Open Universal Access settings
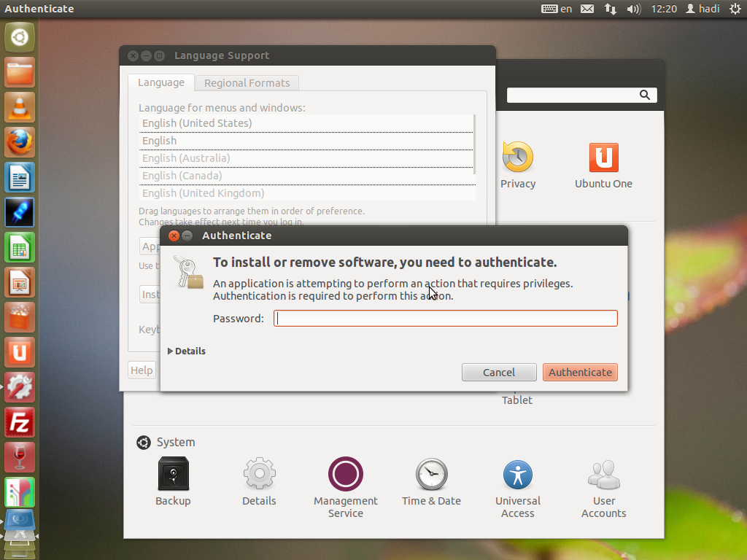This screenshot has height=560, width=747. tap(518, 488)
